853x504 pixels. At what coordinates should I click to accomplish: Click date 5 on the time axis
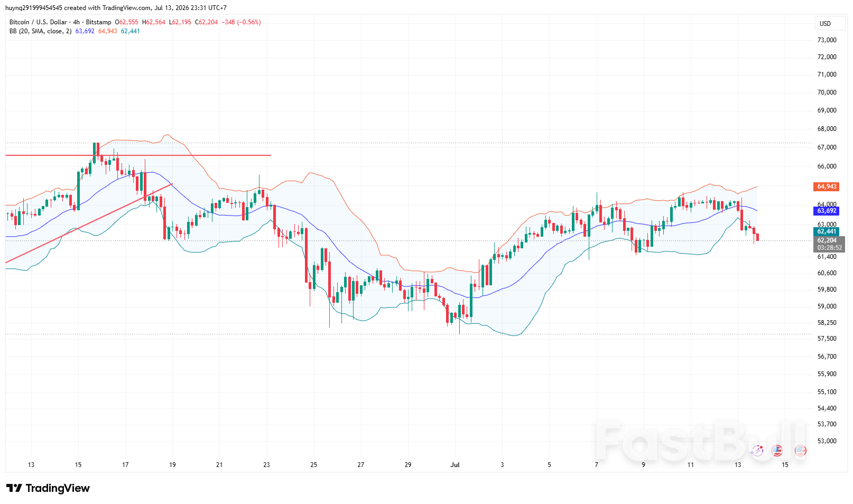point(549,465)
